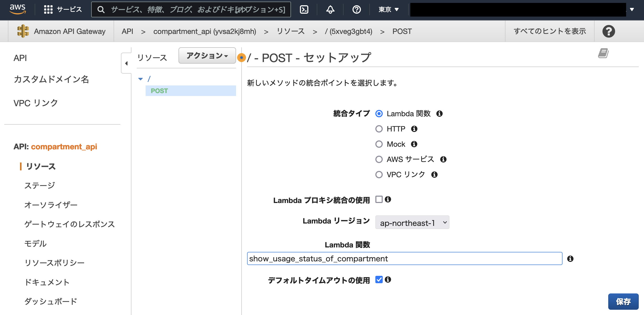The image size is (644, 315).
Task: Select the POST method in resources tree
Action: point(159,91)
